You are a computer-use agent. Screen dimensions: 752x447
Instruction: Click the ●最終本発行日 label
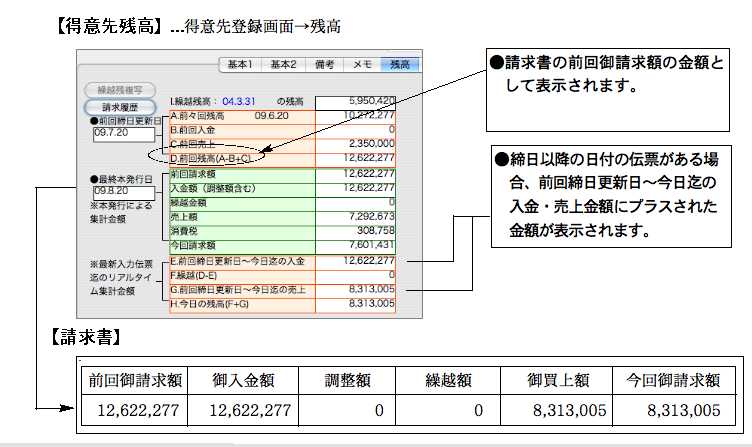point(121,179)
